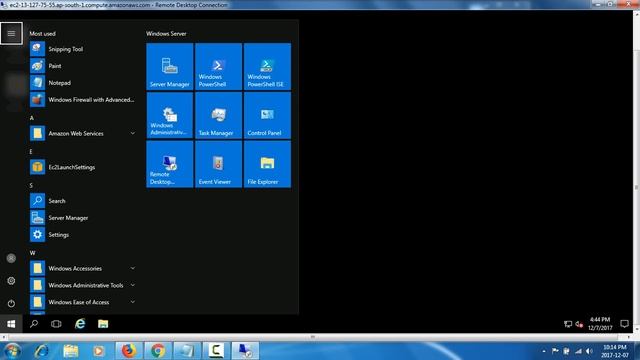Open Chrome on the local taskbar
Screen dimensions: 640x360
(x=158, y=351)
